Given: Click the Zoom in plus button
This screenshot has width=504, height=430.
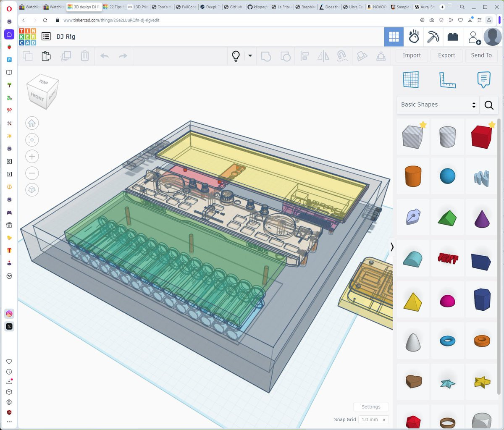Looking at the screenshot, I should (32, 157).
